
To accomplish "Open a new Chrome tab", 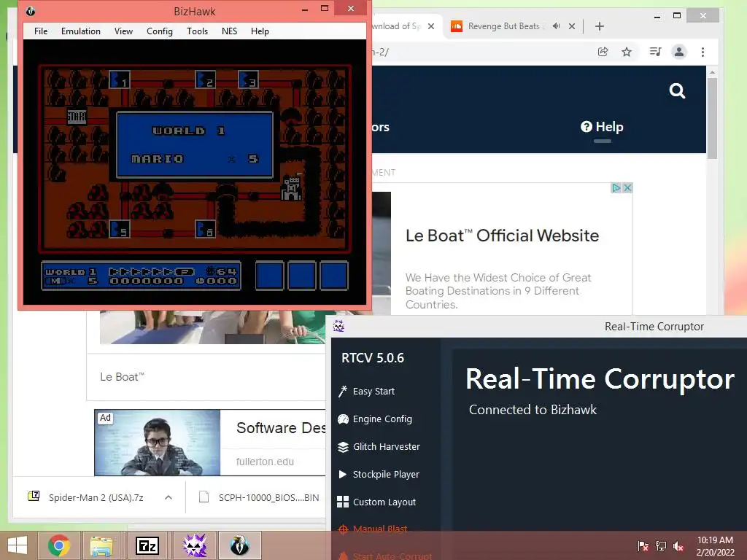I will [600, 26].
